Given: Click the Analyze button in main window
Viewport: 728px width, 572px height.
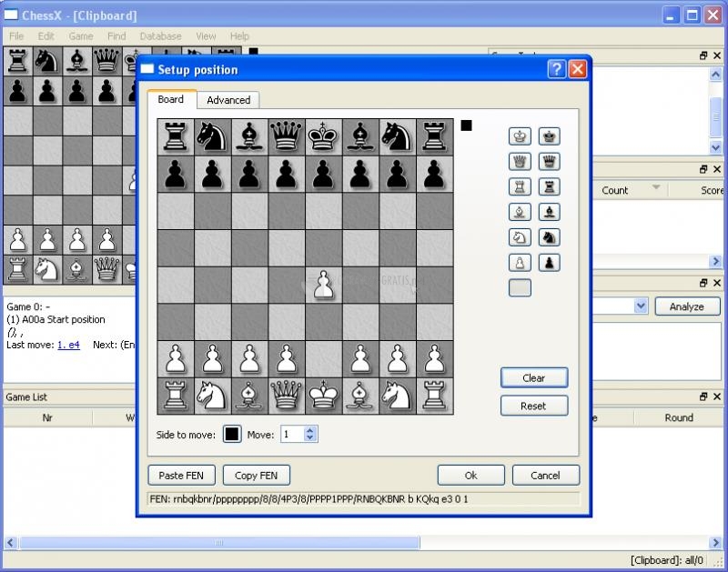Looking at the screenshot, I should pos(687,306).
